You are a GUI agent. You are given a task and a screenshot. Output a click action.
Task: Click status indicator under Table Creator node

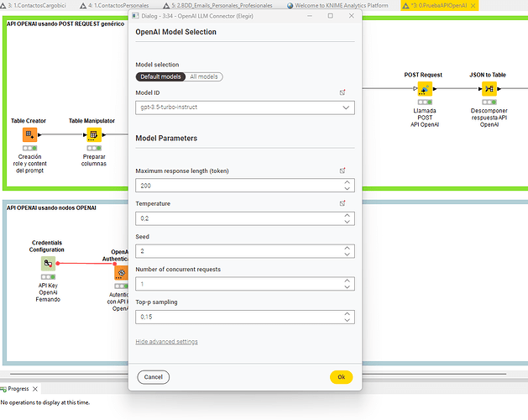point(29,148)
